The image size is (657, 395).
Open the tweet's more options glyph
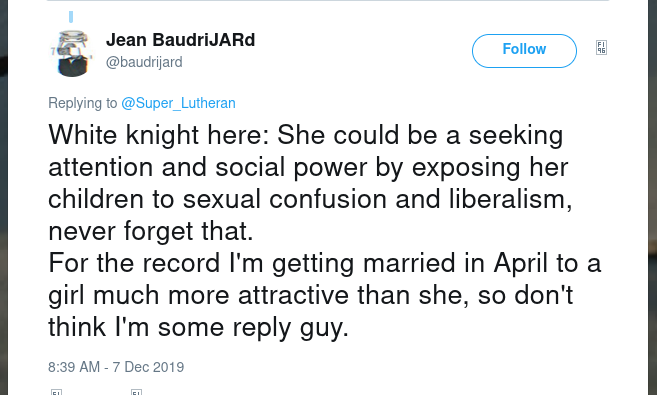pyautogui.click(x=601, y=48)
